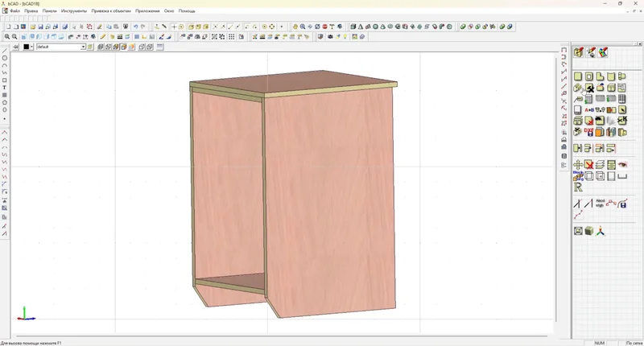Open the Правка menu
644x346 pixels.
tap(31, 11)
